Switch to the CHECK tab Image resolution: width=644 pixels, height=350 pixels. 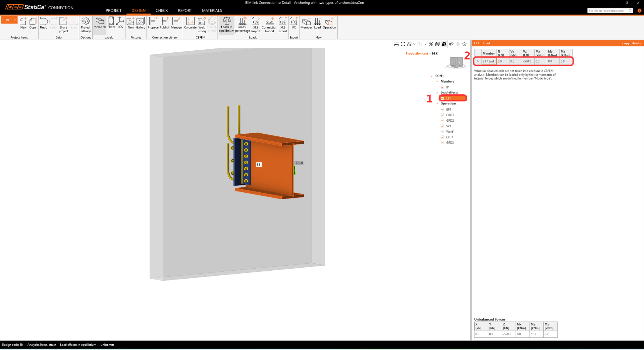[x=161, y=10]
